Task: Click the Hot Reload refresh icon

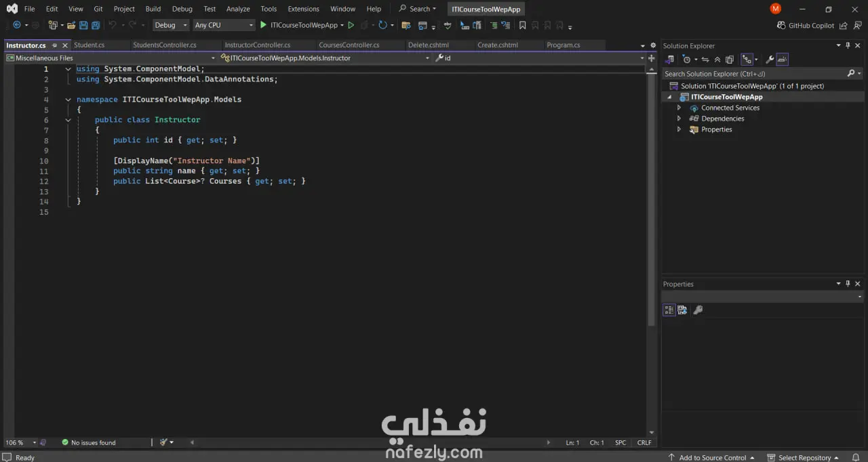Action: (382, 25)
